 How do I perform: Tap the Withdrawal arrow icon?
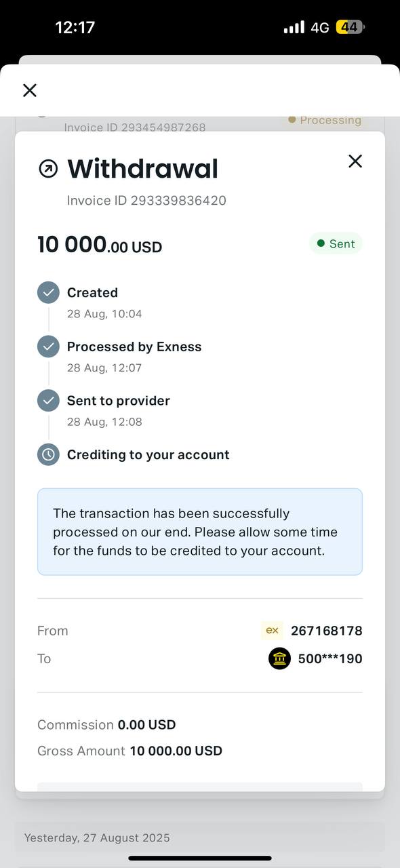[x=48, y=169]
